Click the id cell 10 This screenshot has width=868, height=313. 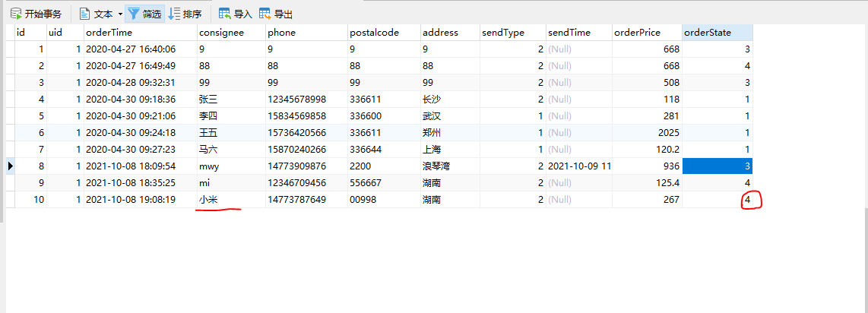[32, 200]
